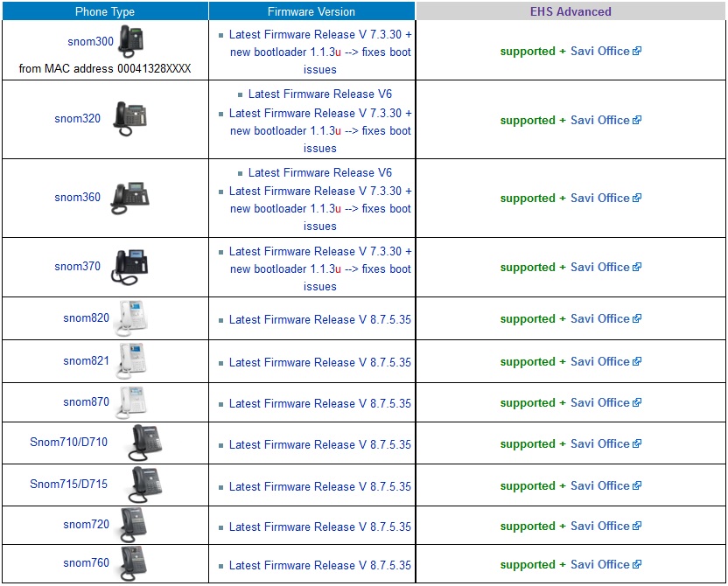
Task: Click the snom760 phone picture
Action: 133,564
